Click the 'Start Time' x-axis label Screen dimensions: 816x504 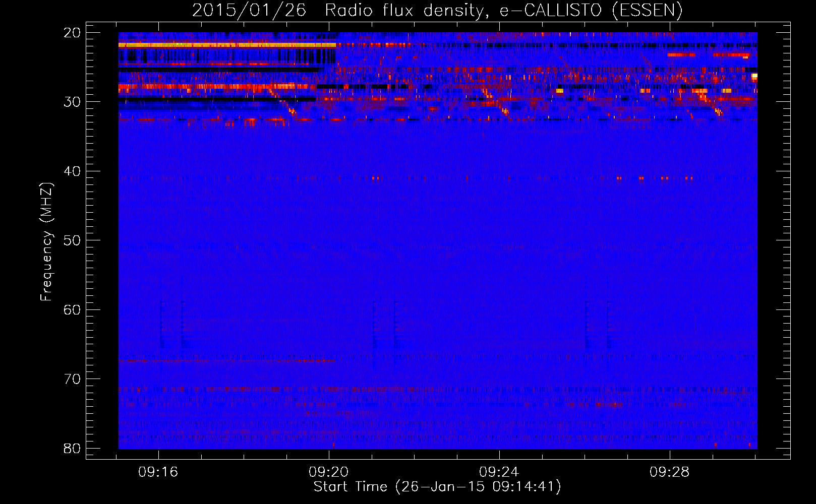[437, 487]
